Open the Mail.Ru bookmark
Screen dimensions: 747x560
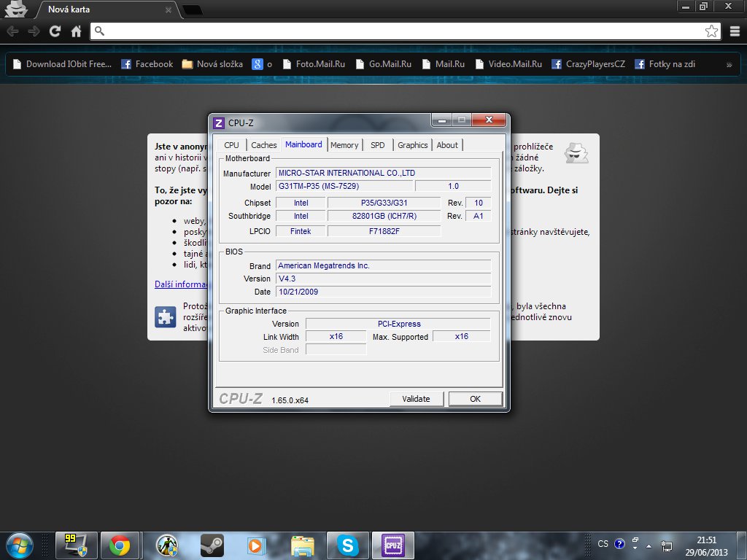pyautogui.click(x=444, y=64)
